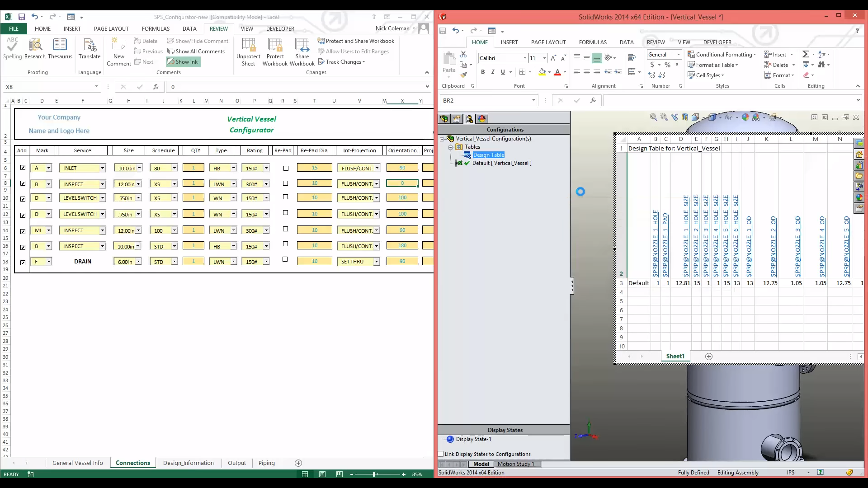The image size is (868, 488).
Task: Click the Share Workbook icon
Action: pyautogui.click(x=302, y=52)
